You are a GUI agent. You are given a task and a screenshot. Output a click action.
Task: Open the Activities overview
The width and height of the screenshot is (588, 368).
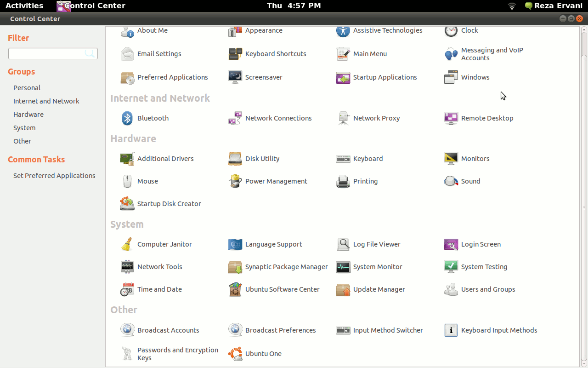pyautogui.click(x=24, y=6)
